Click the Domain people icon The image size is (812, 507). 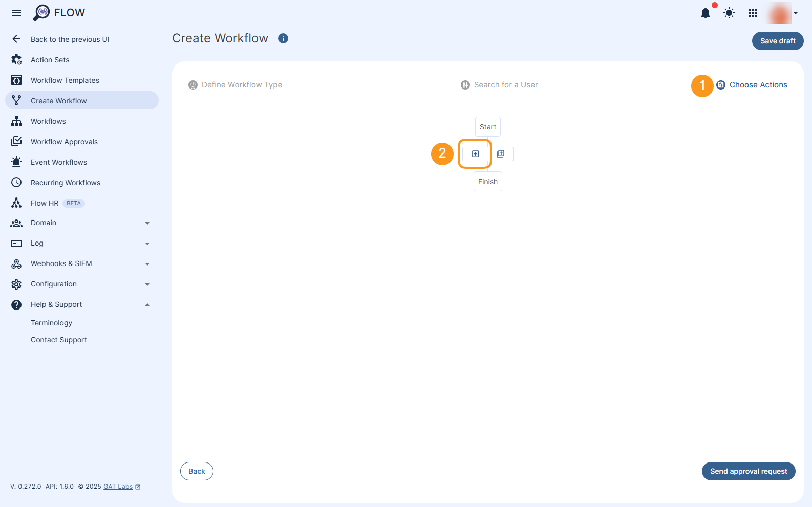tap(16, 223)
